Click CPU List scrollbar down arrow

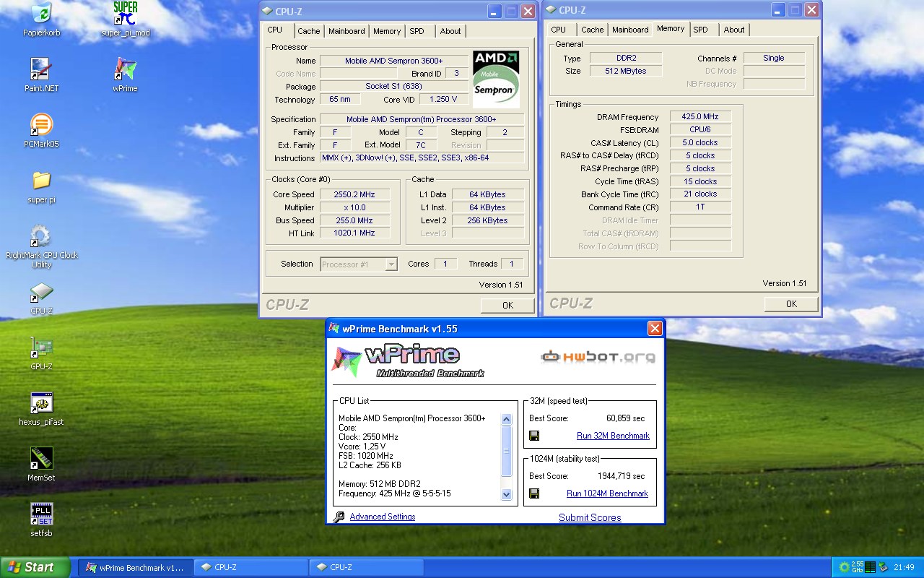[506, 495]
